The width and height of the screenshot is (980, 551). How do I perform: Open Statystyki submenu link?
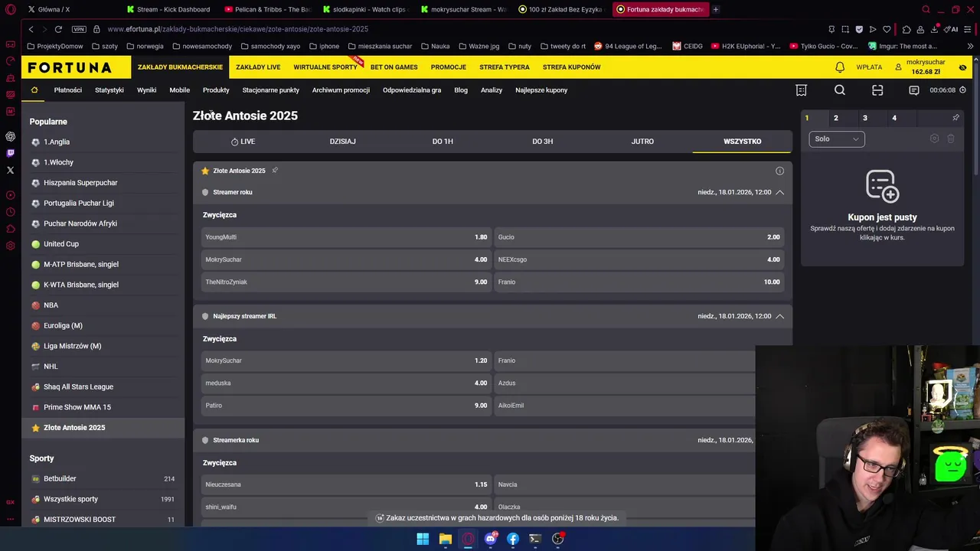(109, 90)
